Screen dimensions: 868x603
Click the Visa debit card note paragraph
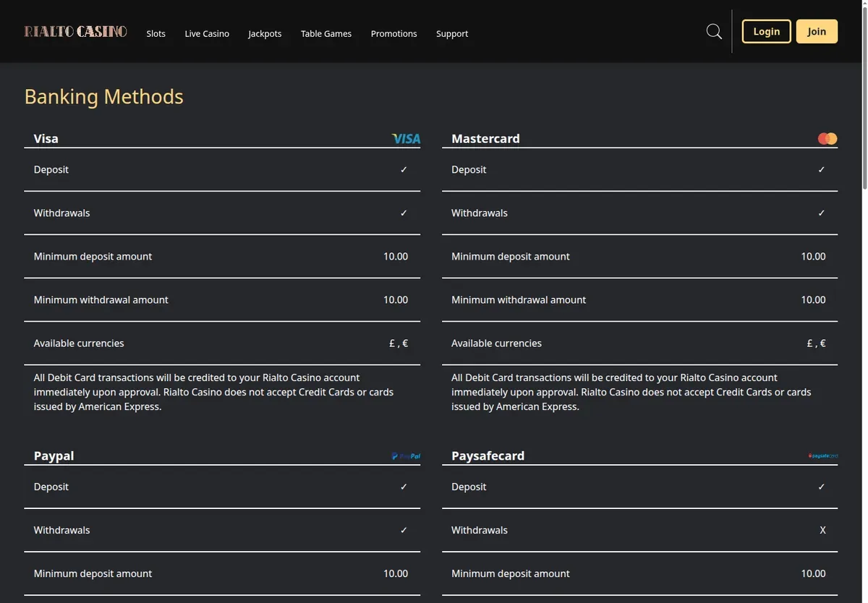(x=213, y=392)
